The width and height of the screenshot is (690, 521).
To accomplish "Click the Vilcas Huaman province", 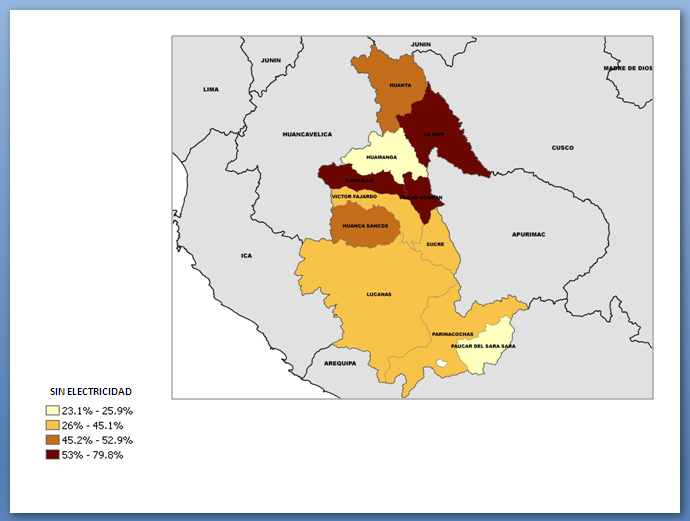I will (420, 197).
